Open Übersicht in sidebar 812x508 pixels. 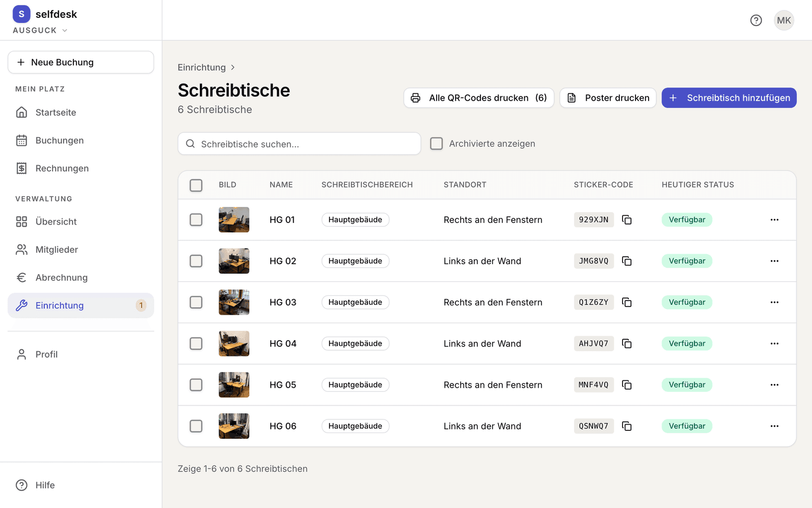(x=81, y=222)
